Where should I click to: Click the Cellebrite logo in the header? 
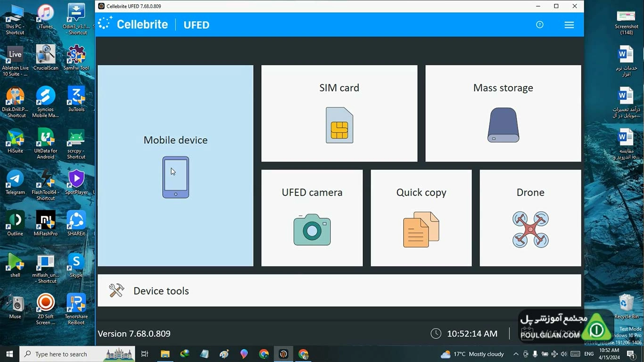tap(133, 24)
